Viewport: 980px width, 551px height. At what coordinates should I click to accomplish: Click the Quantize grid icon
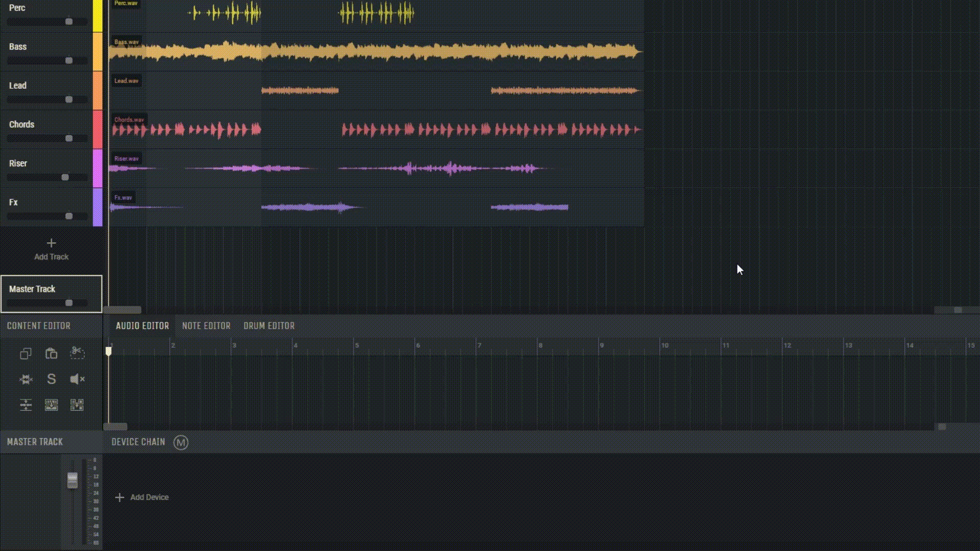pos(77,405)
